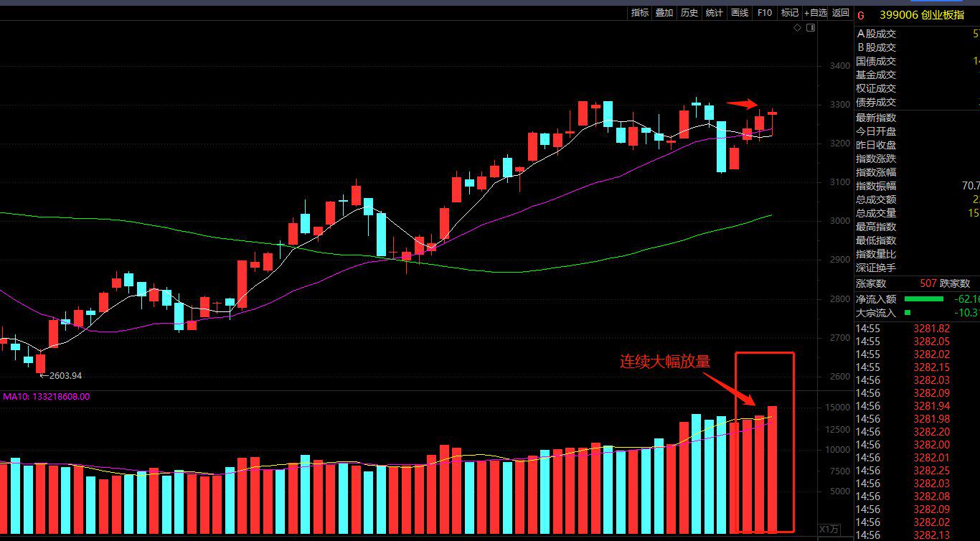980x541 pixels.
Task: Select the tick row priced 3282.00
Action: click(917, 445)
